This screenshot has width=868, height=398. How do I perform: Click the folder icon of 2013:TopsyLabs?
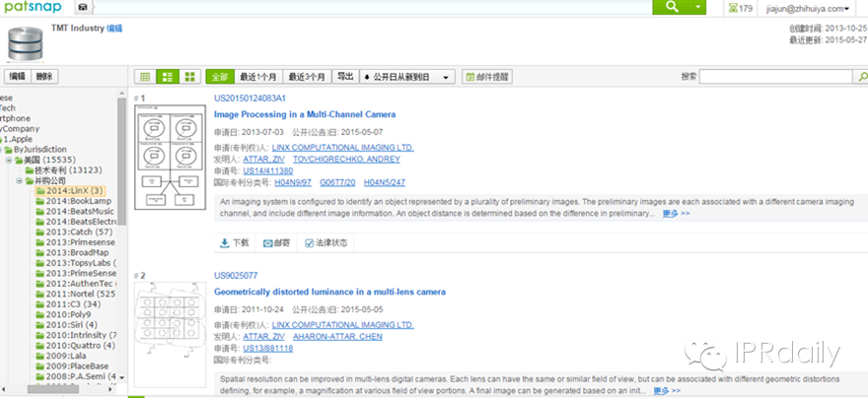(39, 263)
